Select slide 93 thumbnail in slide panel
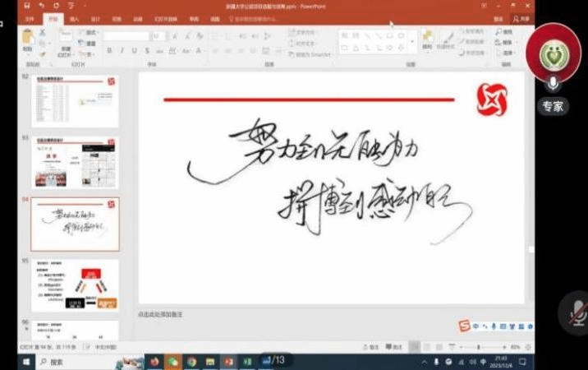Screen dimensions: 588x370 click(75, 162)
